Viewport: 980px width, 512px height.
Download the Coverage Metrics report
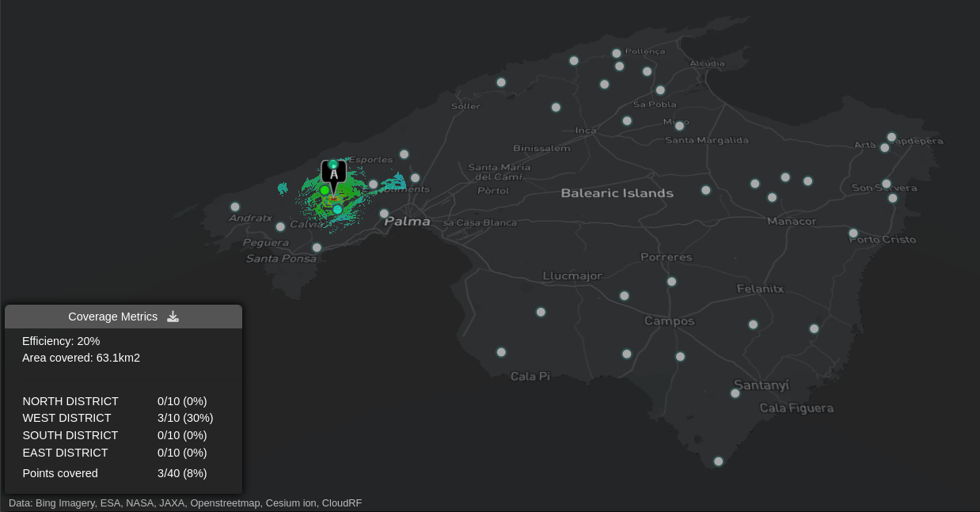click(x=173, y=317)
